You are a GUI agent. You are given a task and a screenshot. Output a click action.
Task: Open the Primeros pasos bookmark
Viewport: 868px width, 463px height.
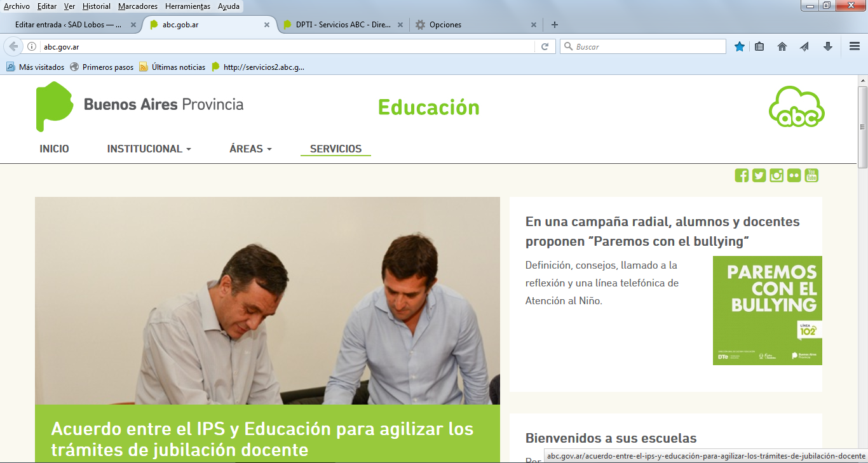(102, 67)
